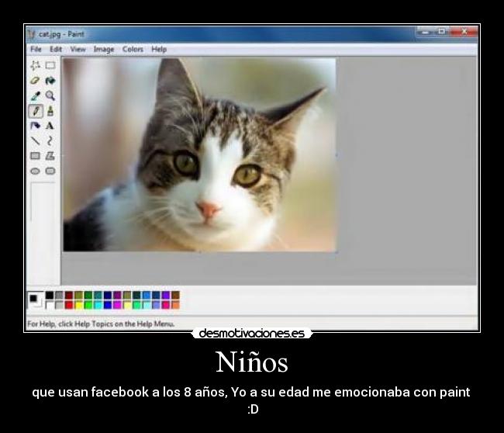The image size is (504, 433).
Task: Maximize the Paint window
Action: (x=442, y=32)
